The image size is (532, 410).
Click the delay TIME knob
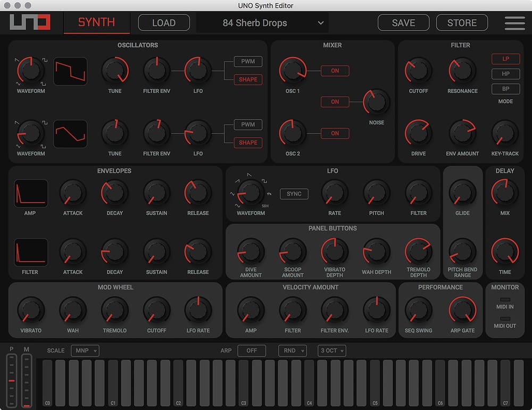click(x=505, y=252)
